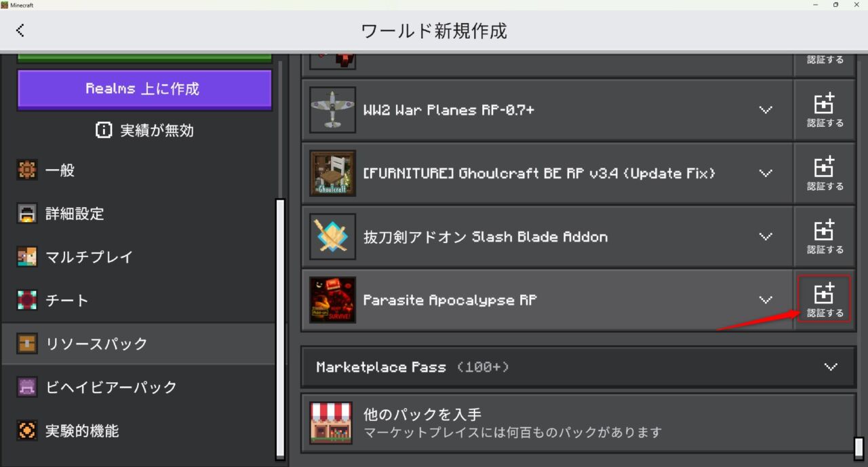
Task: Click the チート command block icon
Action: tap(27, 300)
